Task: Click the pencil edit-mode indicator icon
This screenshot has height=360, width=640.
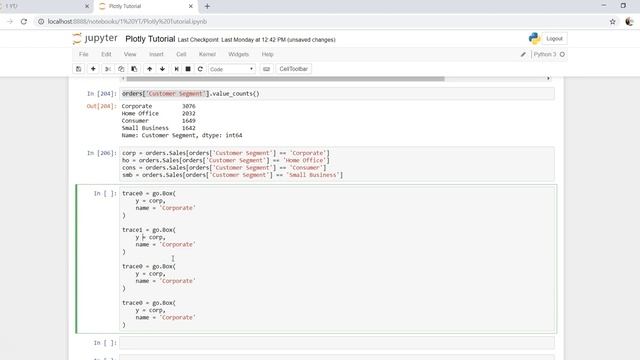Action: 523,54
